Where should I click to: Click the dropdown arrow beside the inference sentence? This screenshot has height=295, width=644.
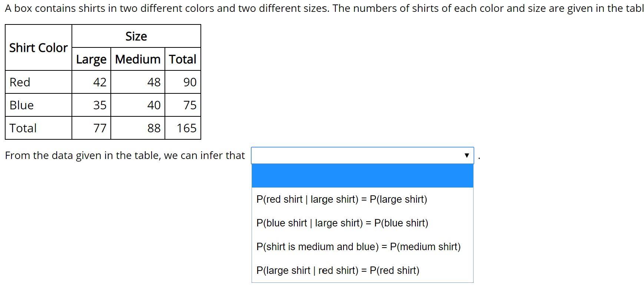point(467,156)
